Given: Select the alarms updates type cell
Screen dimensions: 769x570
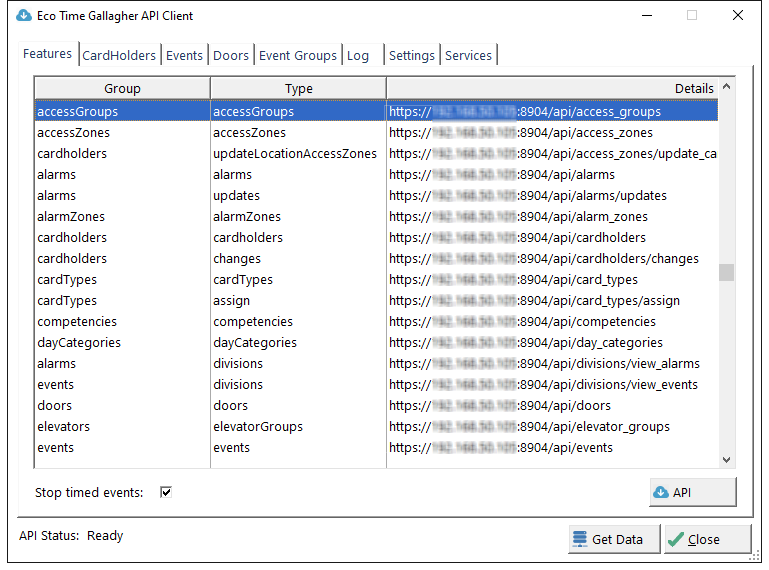Looking at the screenshot, I should click(x=299, y=196).
